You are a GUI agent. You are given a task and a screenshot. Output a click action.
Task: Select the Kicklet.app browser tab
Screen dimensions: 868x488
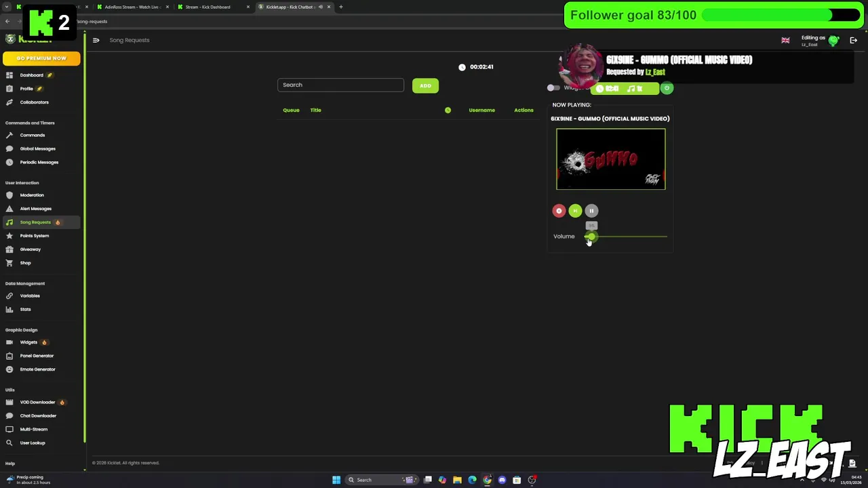tap(288, 7)
